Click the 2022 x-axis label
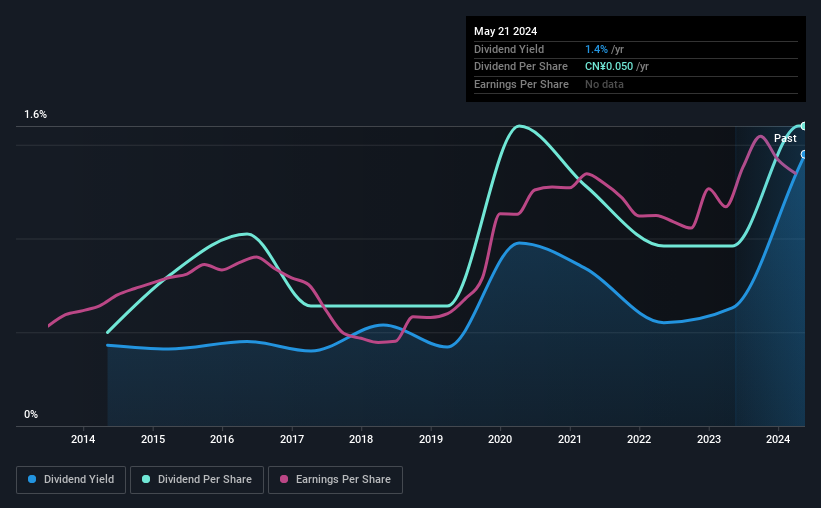Screen dimensions: 821x508 pos(639,439)
